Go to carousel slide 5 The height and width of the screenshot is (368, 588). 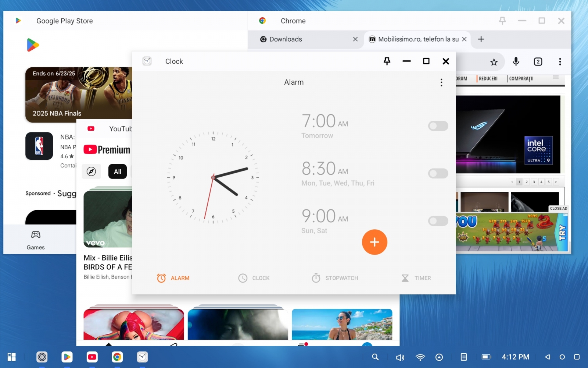click(549, 182)
